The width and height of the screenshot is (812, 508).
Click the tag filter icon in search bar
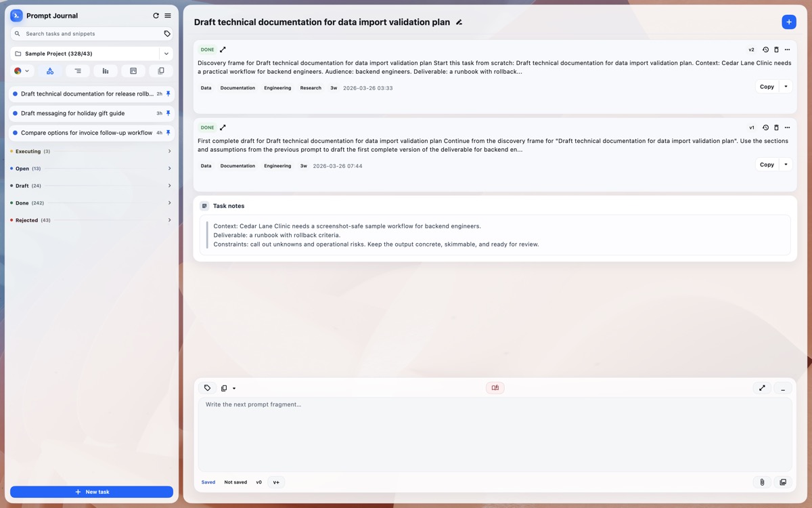(167, 33)
